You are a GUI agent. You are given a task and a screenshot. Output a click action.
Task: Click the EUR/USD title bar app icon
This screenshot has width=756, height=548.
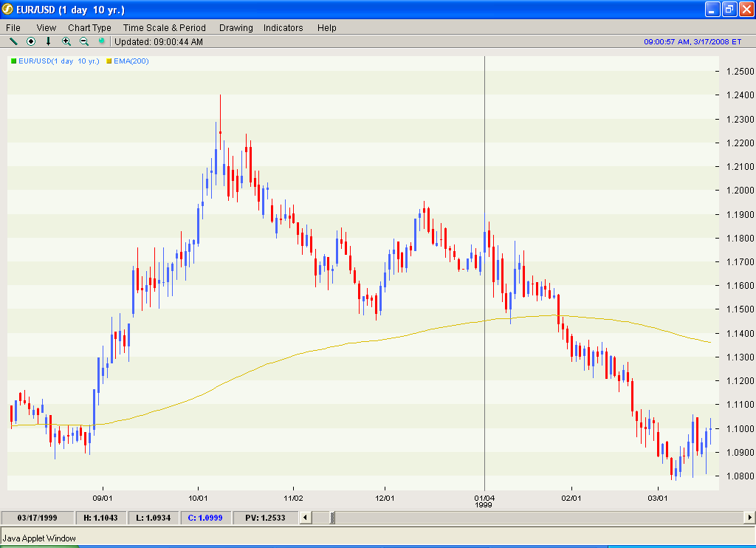point(7,9)
